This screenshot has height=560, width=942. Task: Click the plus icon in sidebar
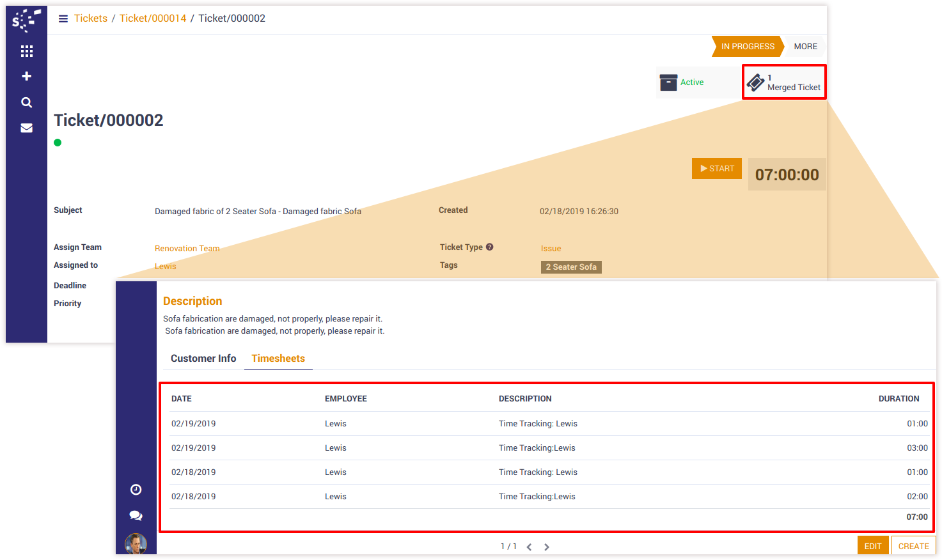coord(26,76)
